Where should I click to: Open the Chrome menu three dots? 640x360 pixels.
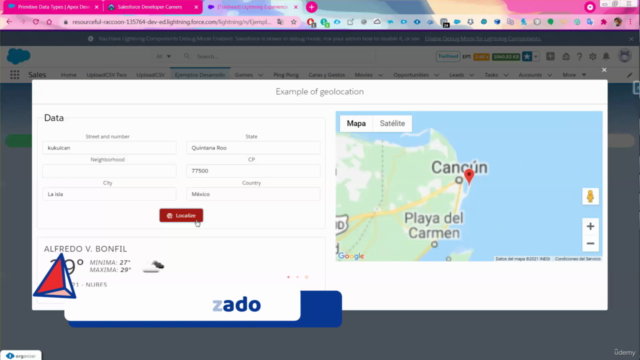point(631,22)
